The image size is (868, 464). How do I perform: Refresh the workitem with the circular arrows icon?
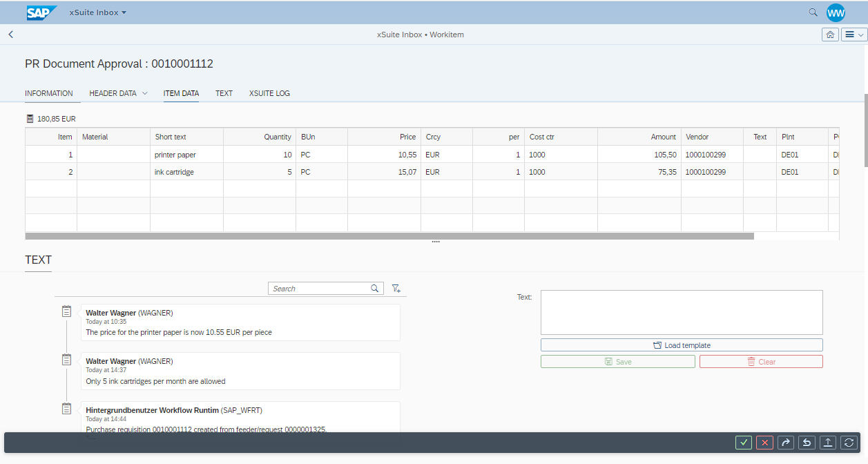[x=847, y=443]
